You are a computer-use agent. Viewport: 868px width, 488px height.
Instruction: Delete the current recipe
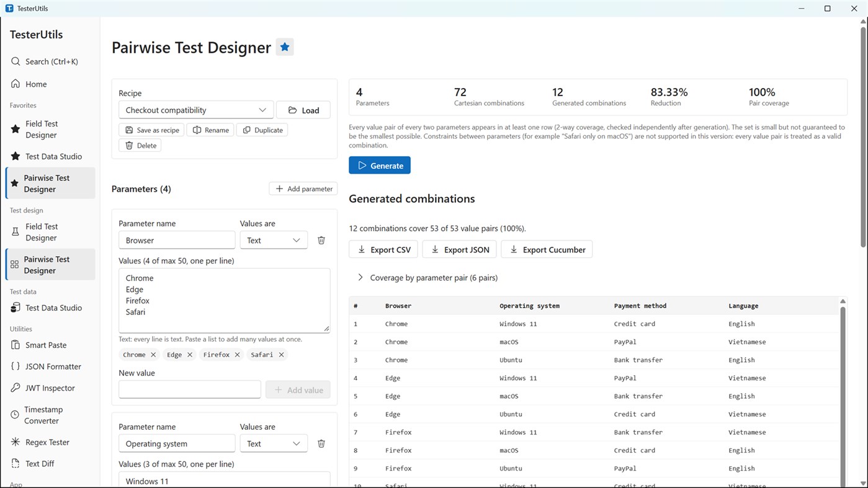140,145
